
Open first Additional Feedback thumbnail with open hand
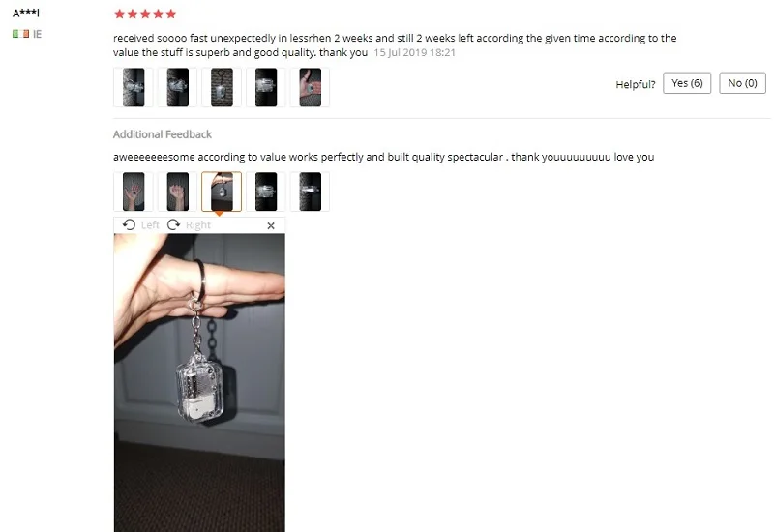point(134,192)
